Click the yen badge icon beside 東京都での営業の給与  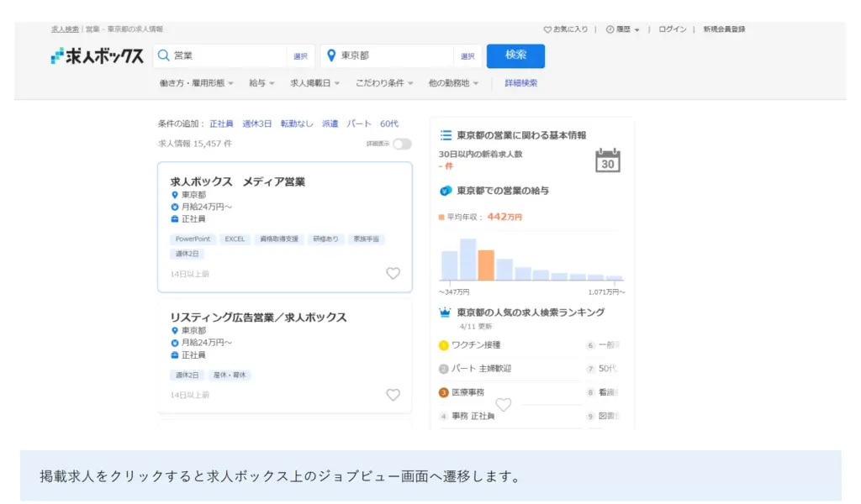pos(446,191)
